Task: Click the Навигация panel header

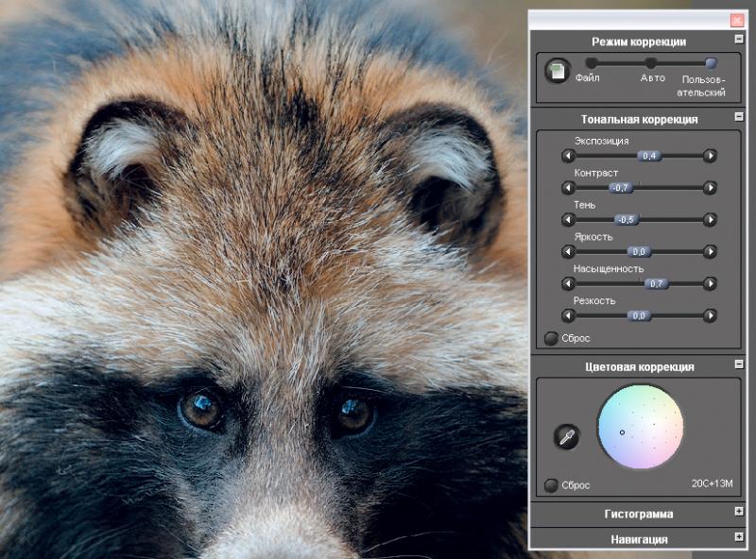Action: click(x=639, y=539)
